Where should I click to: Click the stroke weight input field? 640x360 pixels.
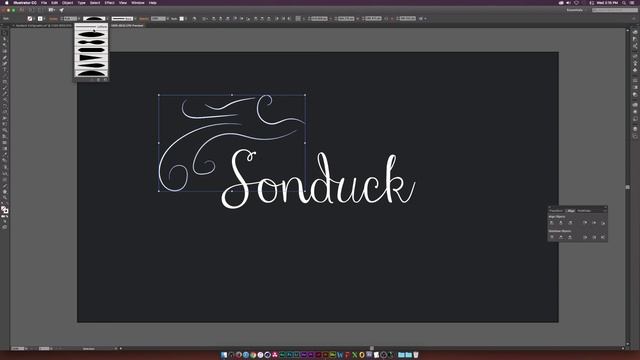(x=69, y=18)
